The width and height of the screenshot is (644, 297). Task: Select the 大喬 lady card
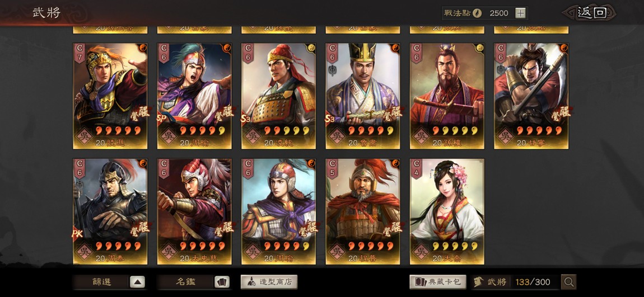point(447,211)
